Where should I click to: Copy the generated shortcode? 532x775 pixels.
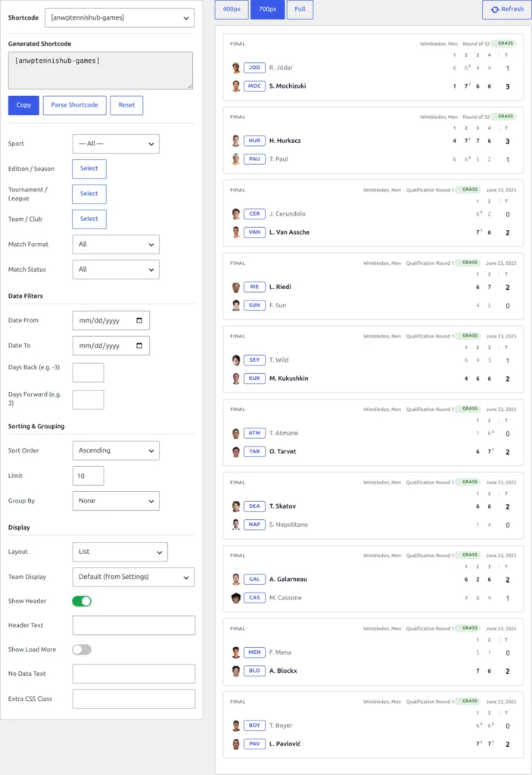point(23,105)
